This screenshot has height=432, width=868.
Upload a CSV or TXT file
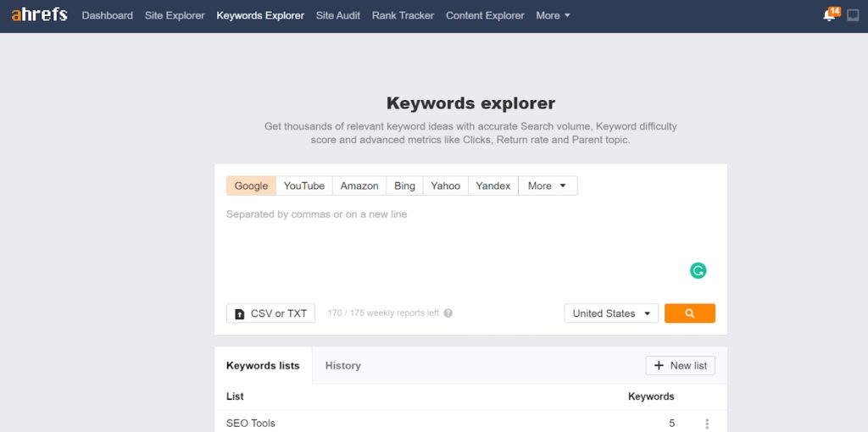(x=270, y=313)
